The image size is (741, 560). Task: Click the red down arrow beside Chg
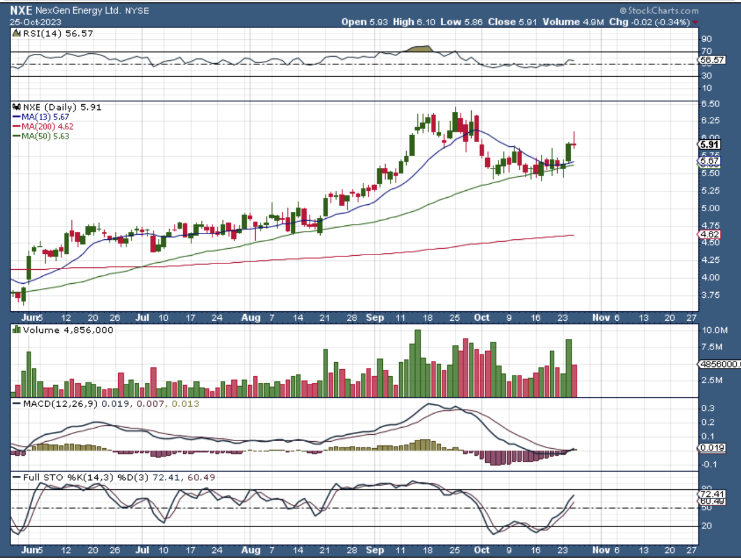pos(695,22)
